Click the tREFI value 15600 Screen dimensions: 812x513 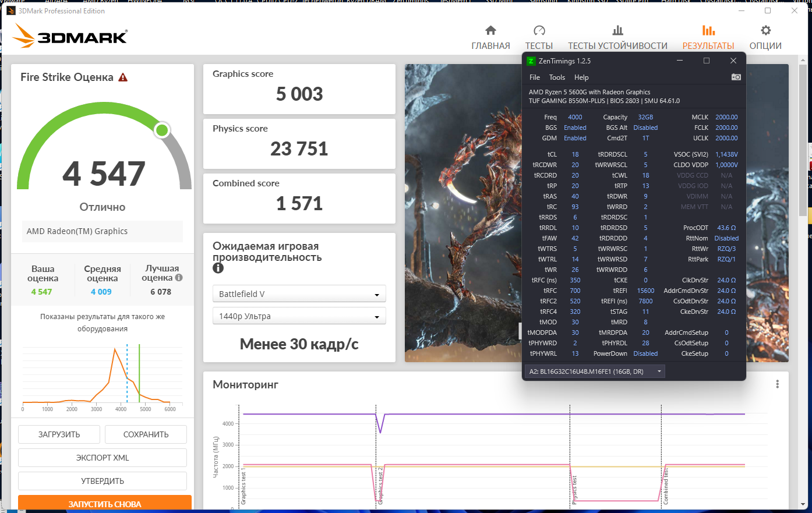tap(645, 291)
